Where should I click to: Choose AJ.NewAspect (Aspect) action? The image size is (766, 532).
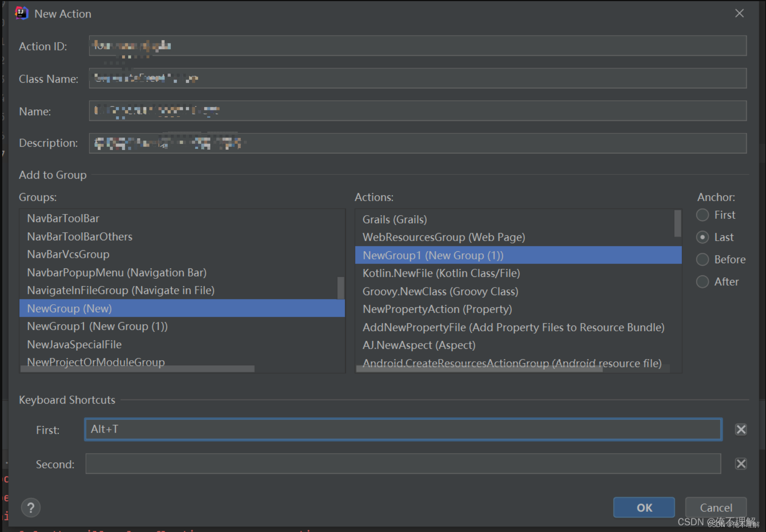[x=518, y=345]
